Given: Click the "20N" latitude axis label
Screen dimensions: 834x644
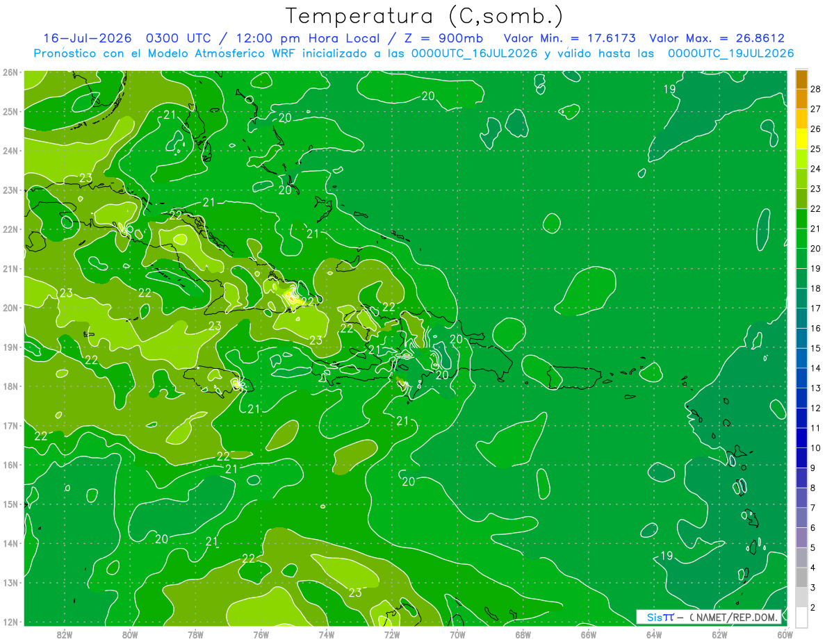Looking at the screenshot, I should (x=10, y=308).
